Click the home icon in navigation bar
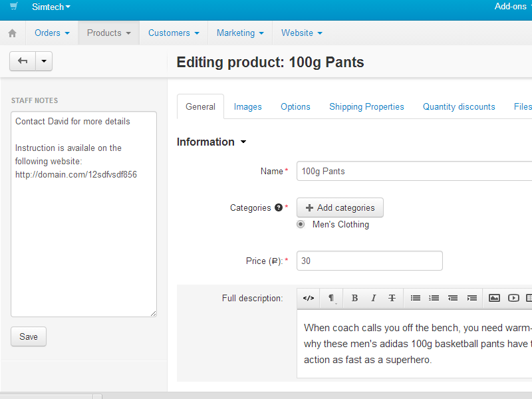The image size is (532, 399). coord(12,33)
